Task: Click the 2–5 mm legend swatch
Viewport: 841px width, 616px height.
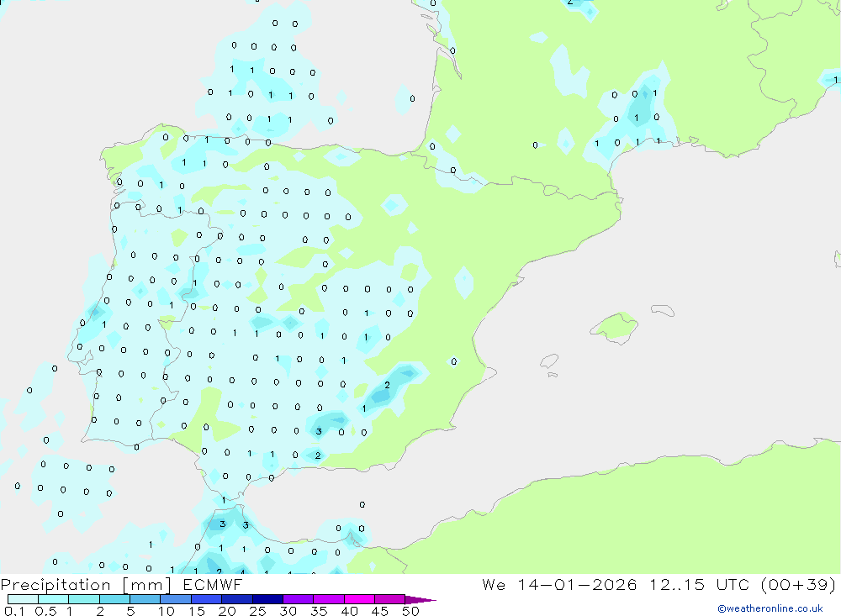Action: pos(114,599)
